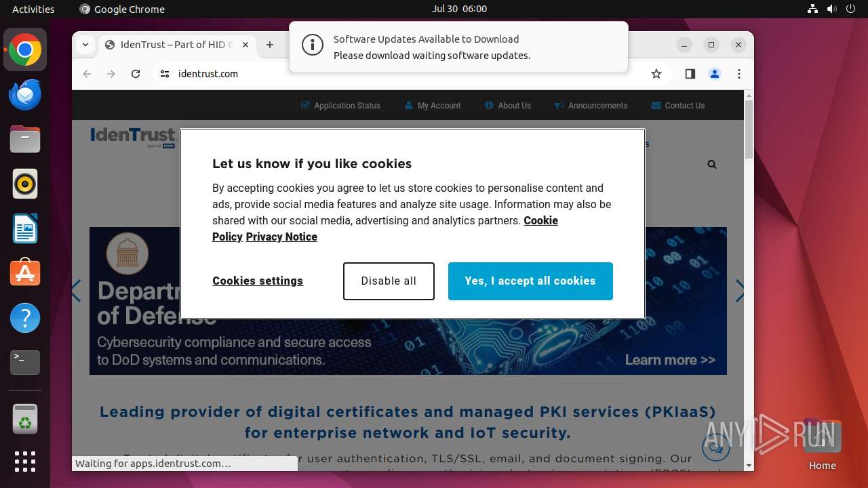868x488 pixels.
Task: Open a new Chrome tab
Action: click(x=270, y=45)
